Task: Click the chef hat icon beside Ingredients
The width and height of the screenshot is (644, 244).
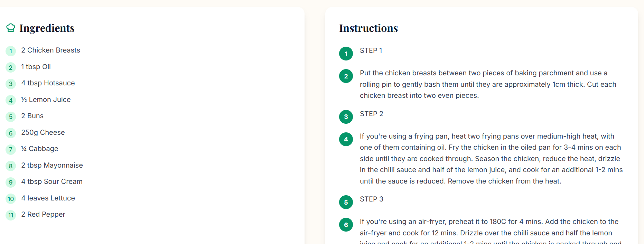Action: pos(11,28)
